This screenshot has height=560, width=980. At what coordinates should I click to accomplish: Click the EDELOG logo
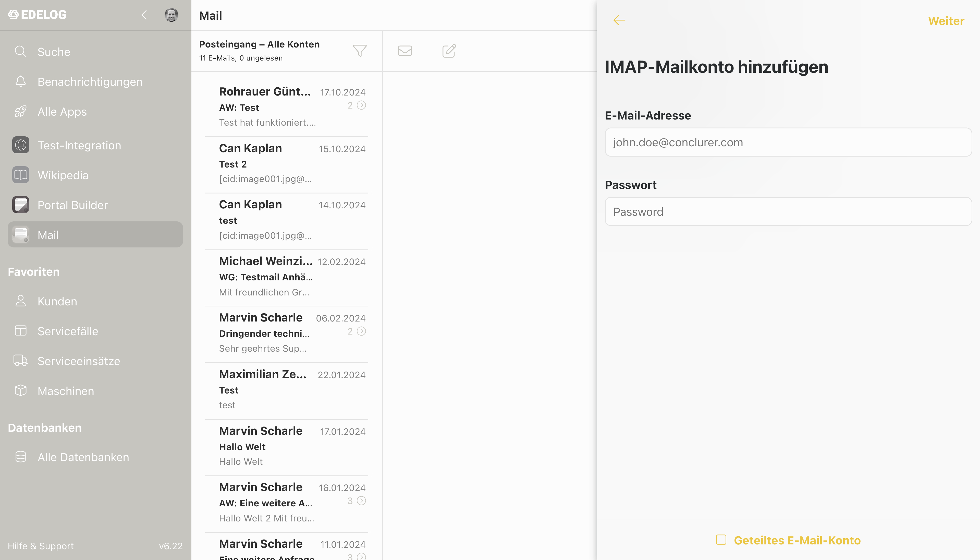37,15
